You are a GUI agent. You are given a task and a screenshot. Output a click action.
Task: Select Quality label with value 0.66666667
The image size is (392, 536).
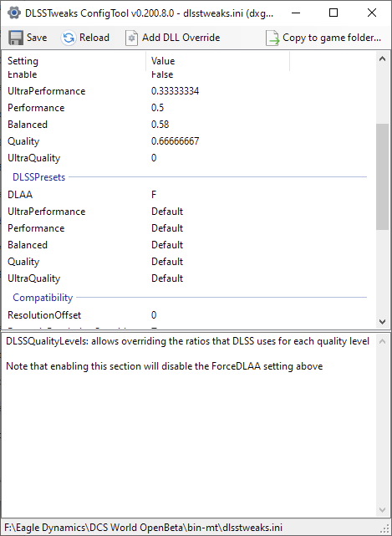[23, 142]
